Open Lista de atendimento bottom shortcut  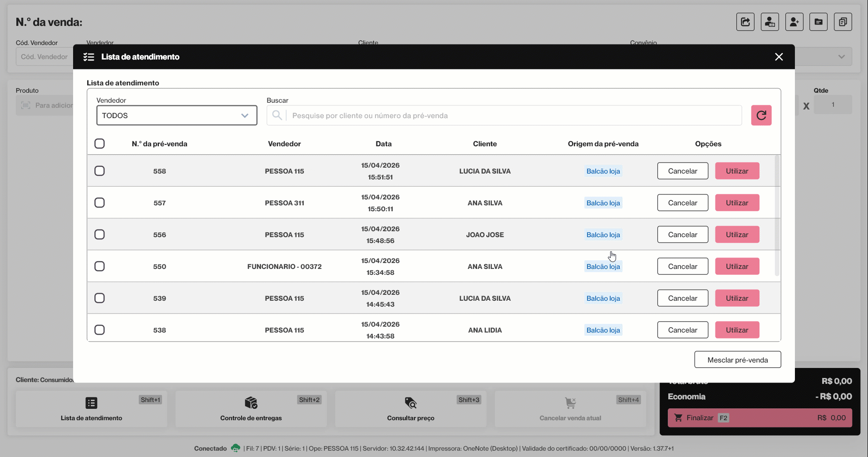[91, 409]
